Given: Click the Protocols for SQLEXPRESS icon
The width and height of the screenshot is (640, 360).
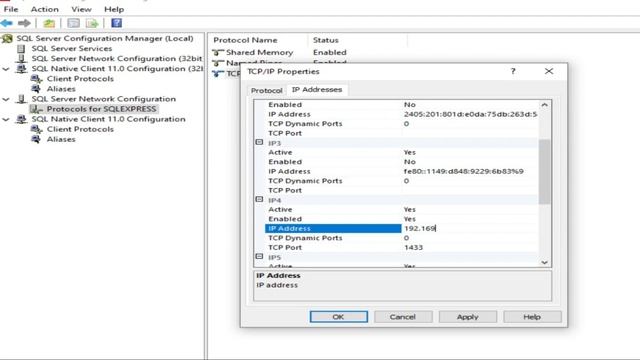Looking at the screenshot, I should point(36,109).
